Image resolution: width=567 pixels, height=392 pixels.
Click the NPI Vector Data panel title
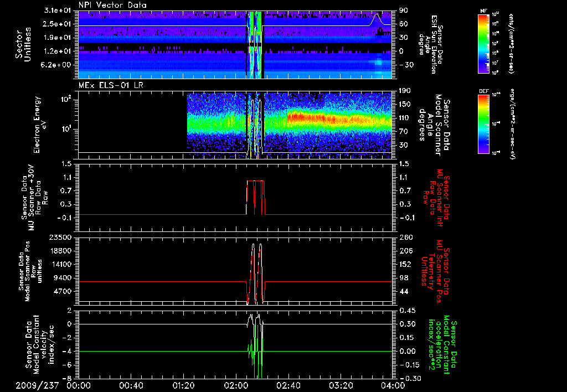coord(112,5)
